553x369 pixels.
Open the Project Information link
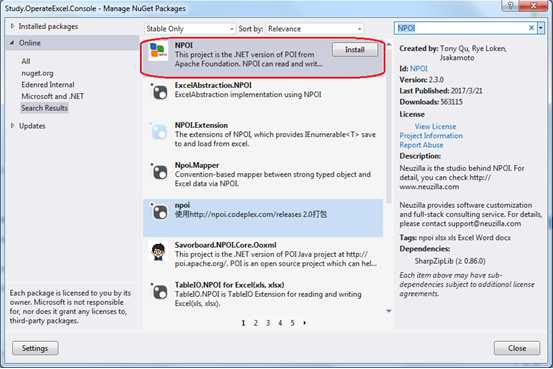point(431,136)
